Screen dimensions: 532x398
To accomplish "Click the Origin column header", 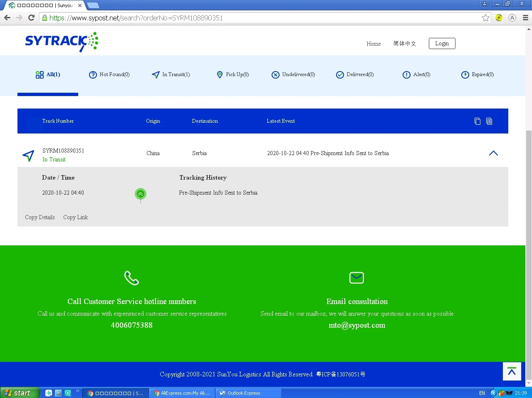I will (x=153, y=121).
